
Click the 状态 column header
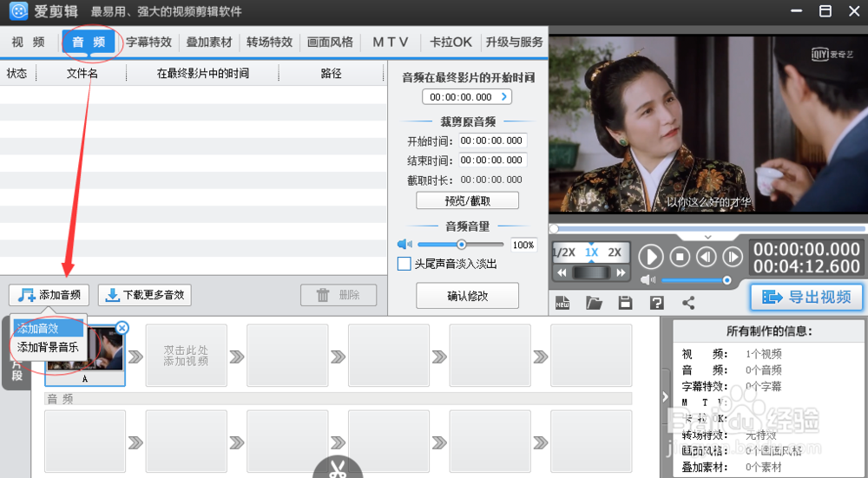tap(16, 74)
